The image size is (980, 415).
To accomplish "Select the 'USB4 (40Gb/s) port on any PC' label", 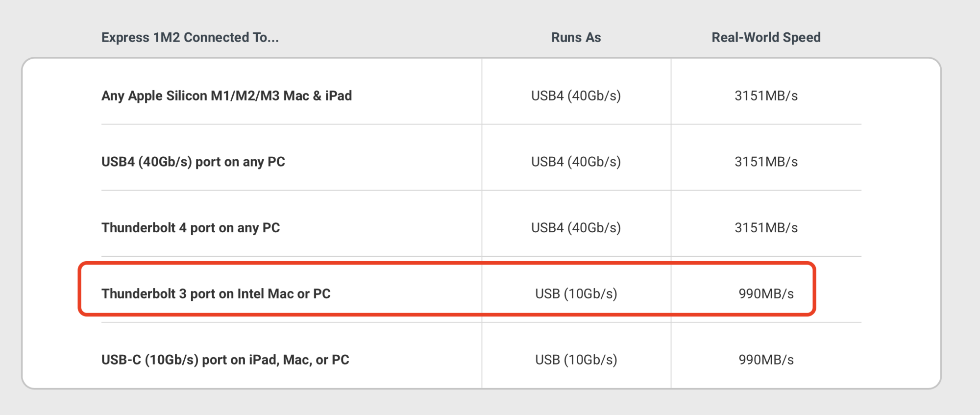I will [193, 162].
